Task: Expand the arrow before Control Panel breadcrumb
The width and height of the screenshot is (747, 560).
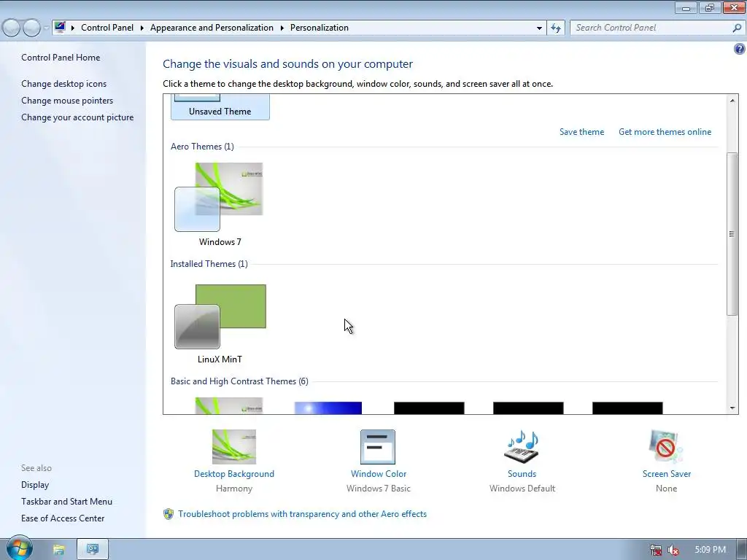Action: tap(73, 28)
